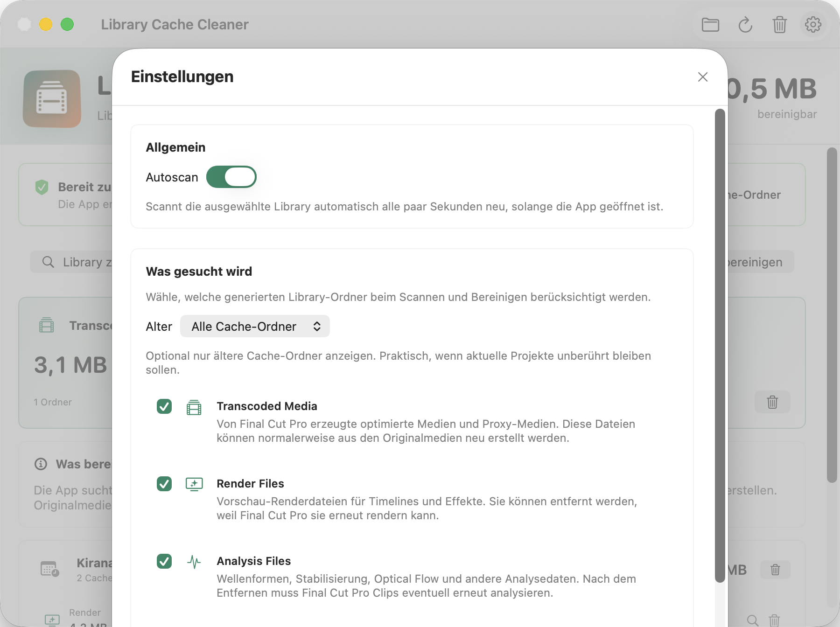Click the Autoscan label text
The height and width of the screenshot is (627, 840).
(x=172, y=177)
